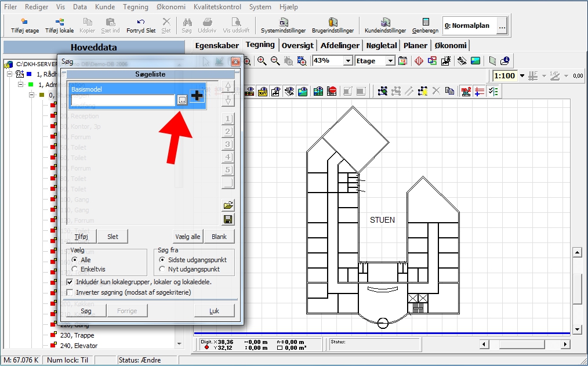The height and width of the screenshot is (366, 588).
Task: Check Inverter søgning checkbox
Action: point(70,292)
